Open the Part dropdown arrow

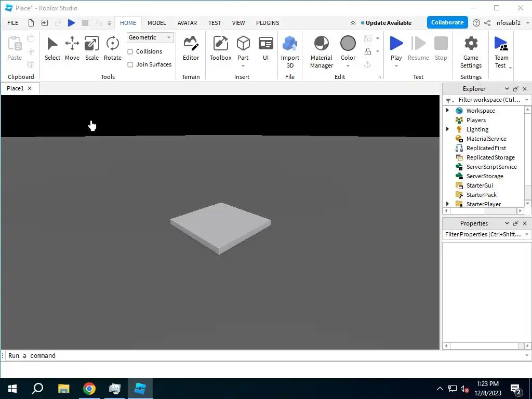coord(243,66)
